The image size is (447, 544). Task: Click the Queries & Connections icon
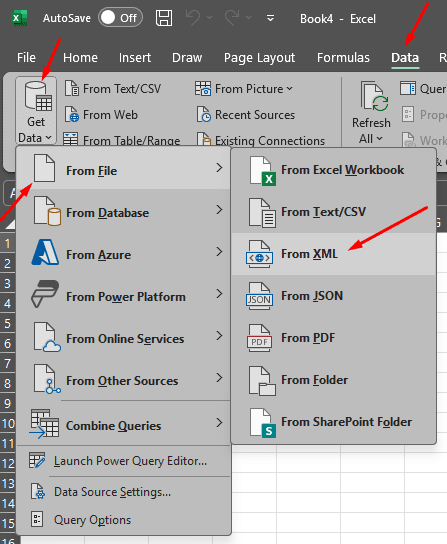click(408, 88)
